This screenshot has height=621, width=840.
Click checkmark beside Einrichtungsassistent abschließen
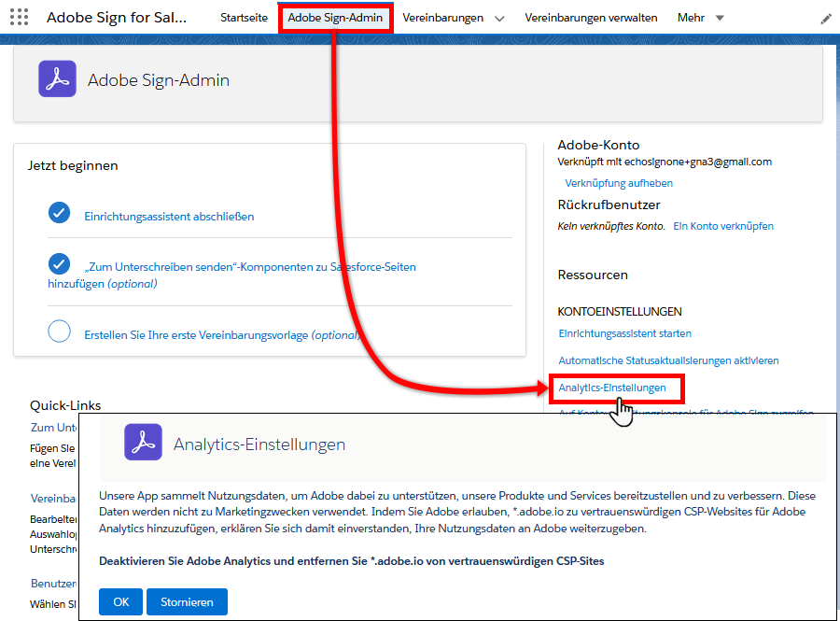(59, 213)
